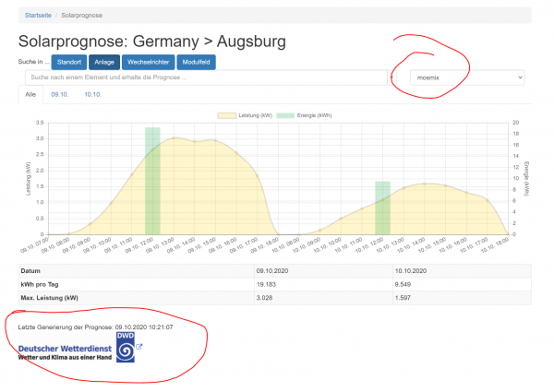
Task: Select the Anlage search filter
Action: point(104,61)
